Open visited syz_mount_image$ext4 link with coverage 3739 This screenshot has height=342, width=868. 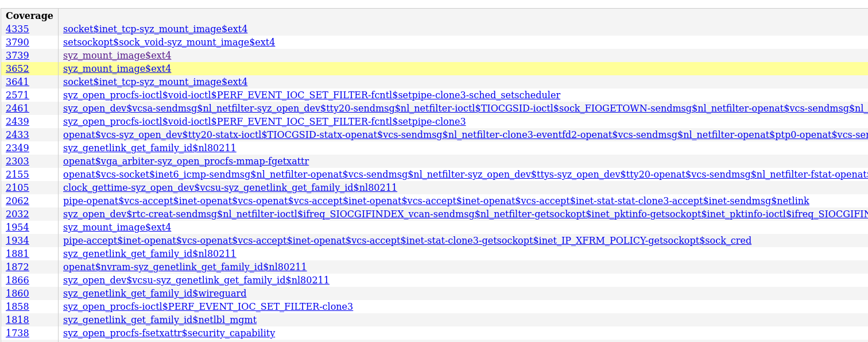point(117,55)
